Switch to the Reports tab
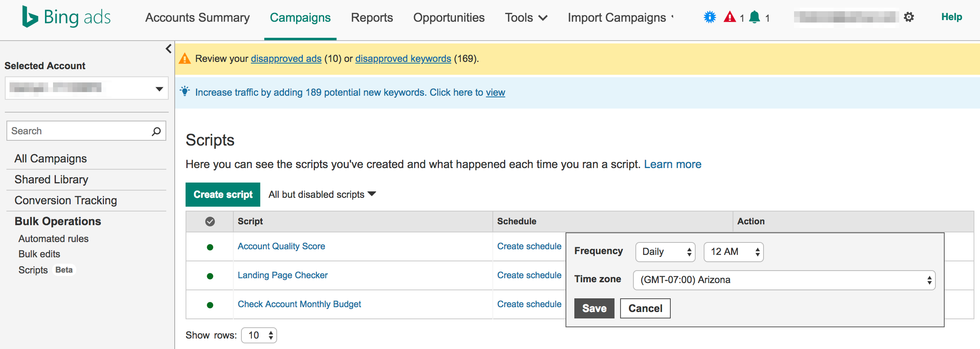The height and width of the screenshot is (349, 980). tap(372, 18)
